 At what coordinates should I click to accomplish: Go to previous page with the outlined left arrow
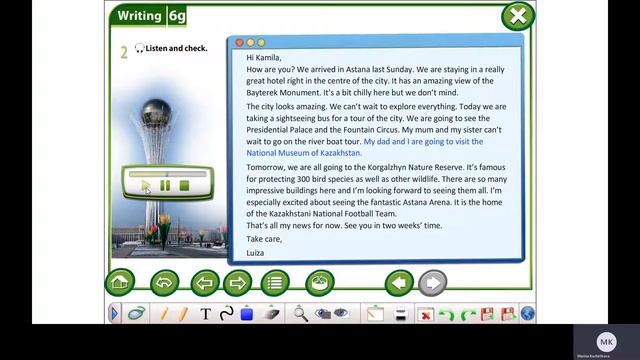pos(204,282)
